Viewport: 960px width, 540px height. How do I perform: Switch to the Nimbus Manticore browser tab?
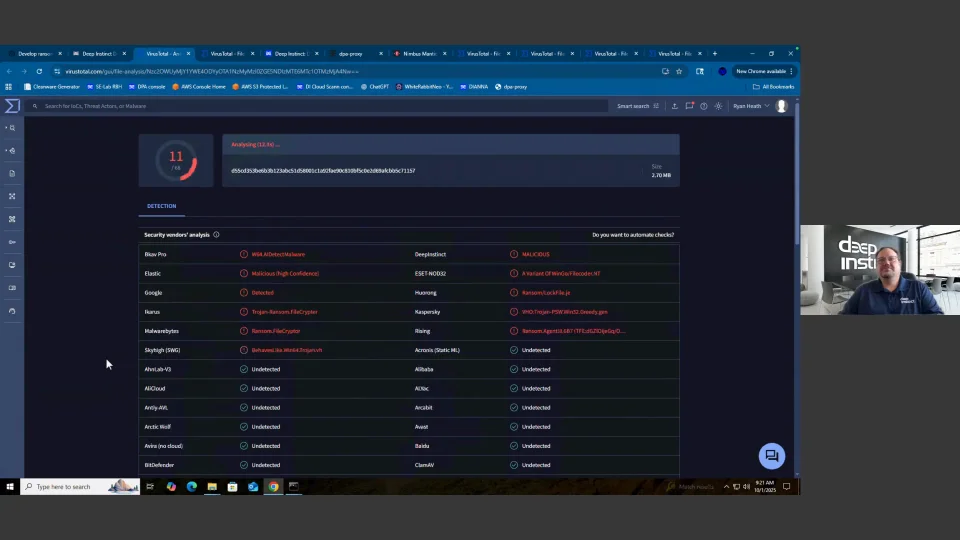tap(419, 54)
